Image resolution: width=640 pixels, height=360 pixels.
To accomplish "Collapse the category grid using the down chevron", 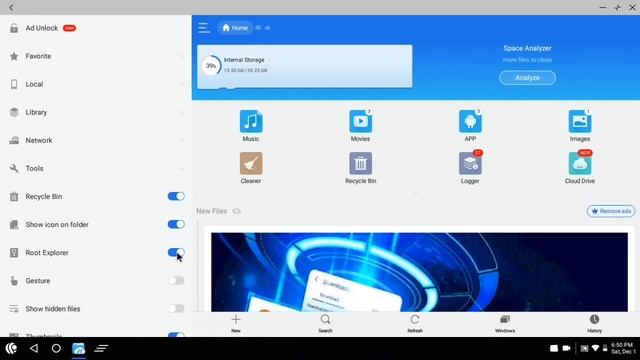I will 415,195.
